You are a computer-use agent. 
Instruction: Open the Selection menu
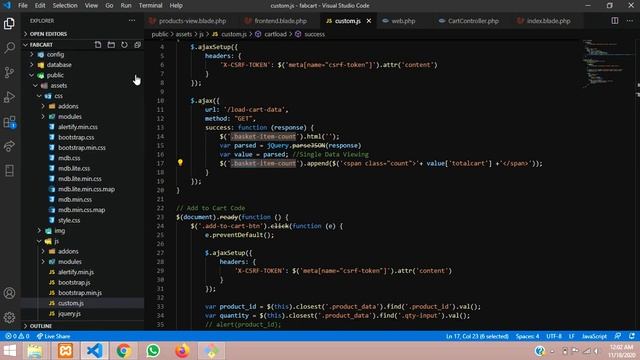click(x=65, y=5)
